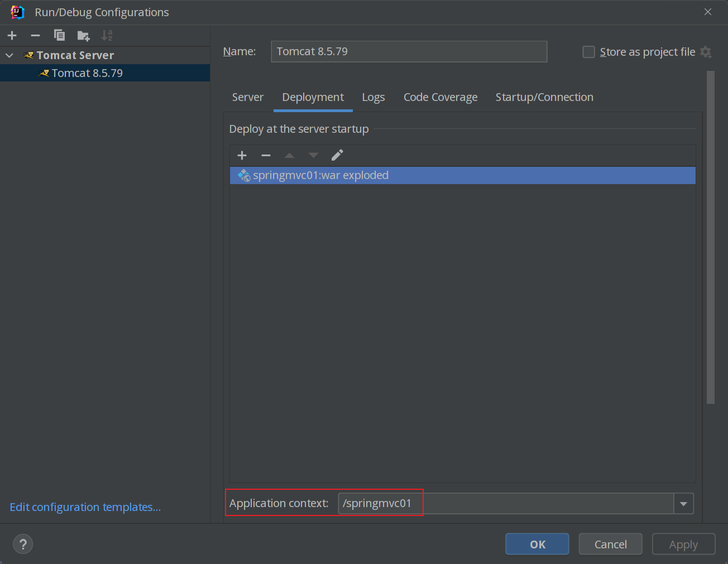Close the Run/Debug Configurations dialog
Image resolution: width=728 pixels, height=564 pixels.
tap(708, 12)
